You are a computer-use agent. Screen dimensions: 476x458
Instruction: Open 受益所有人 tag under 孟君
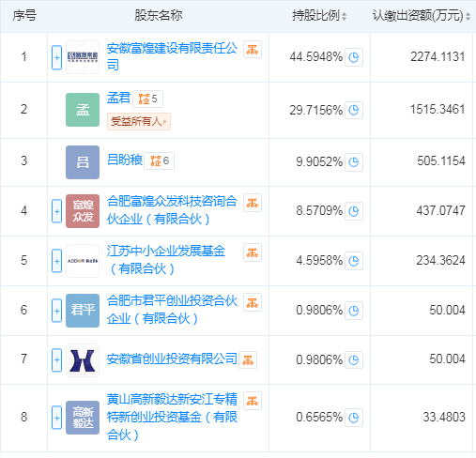click(x=139, y=121)
